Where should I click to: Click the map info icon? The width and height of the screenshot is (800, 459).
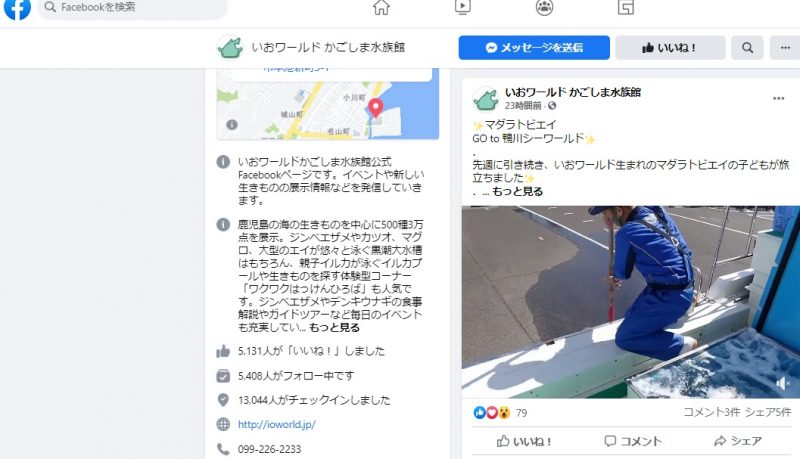pos(232,124)
